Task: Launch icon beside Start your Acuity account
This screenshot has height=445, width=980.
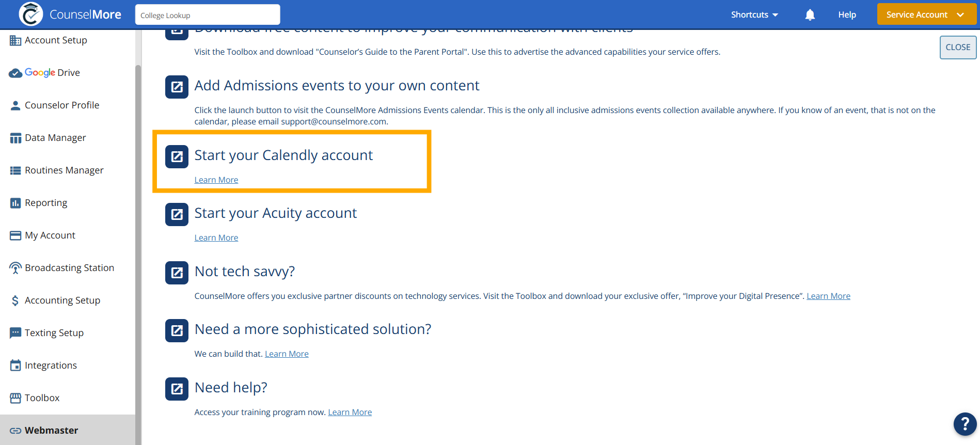Action: 177,214
